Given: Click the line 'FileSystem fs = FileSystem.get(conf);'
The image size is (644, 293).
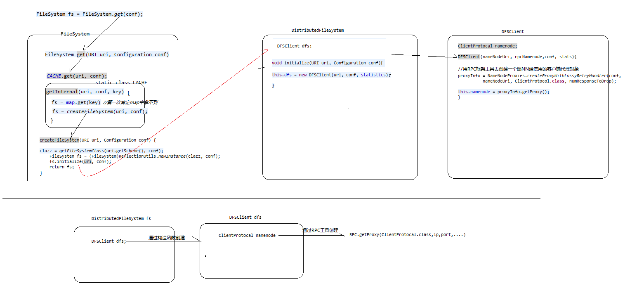Looking at the screenshot, I should coord(90,14).
